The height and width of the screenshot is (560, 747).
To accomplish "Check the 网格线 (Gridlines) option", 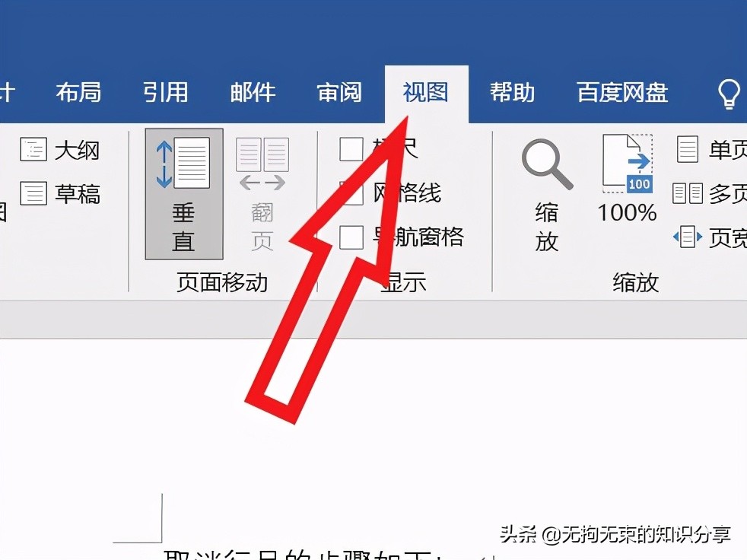I will pyautogui.click(x=351, y=193).
